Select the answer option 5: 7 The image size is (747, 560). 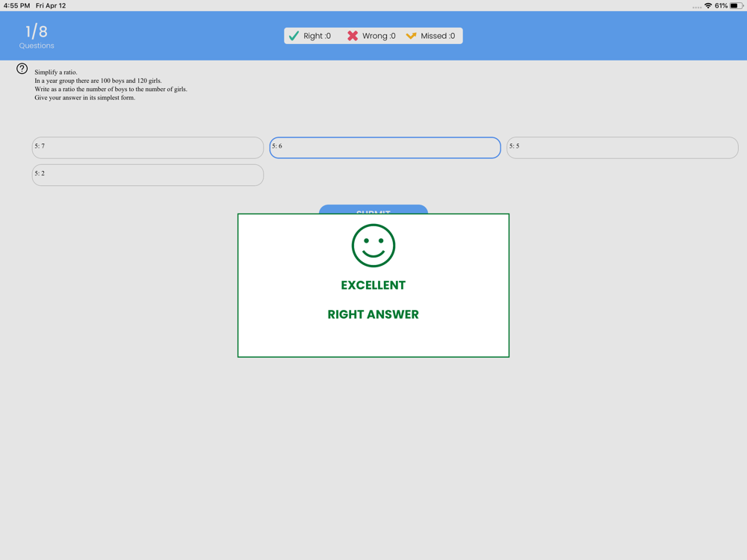(x=148, y=148)
